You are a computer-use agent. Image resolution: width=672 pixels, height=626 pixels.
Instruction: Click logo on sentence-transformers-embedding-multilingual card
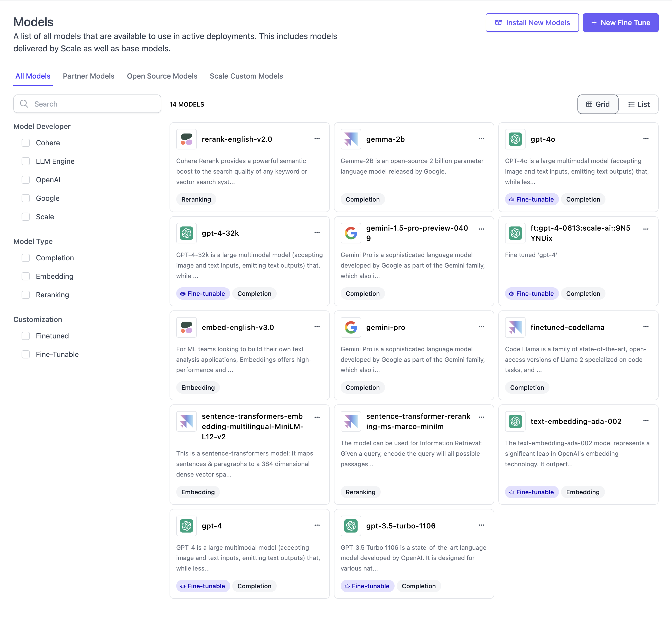(186, 421)
